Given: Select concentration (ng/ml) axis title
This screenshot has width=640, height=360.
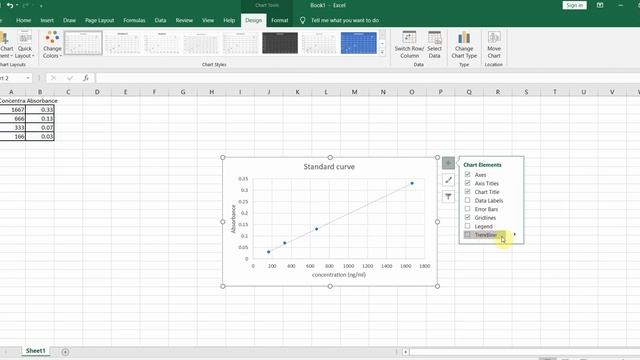Looking at the screenshot, I should pyautogui.click(x=339, y=275).
